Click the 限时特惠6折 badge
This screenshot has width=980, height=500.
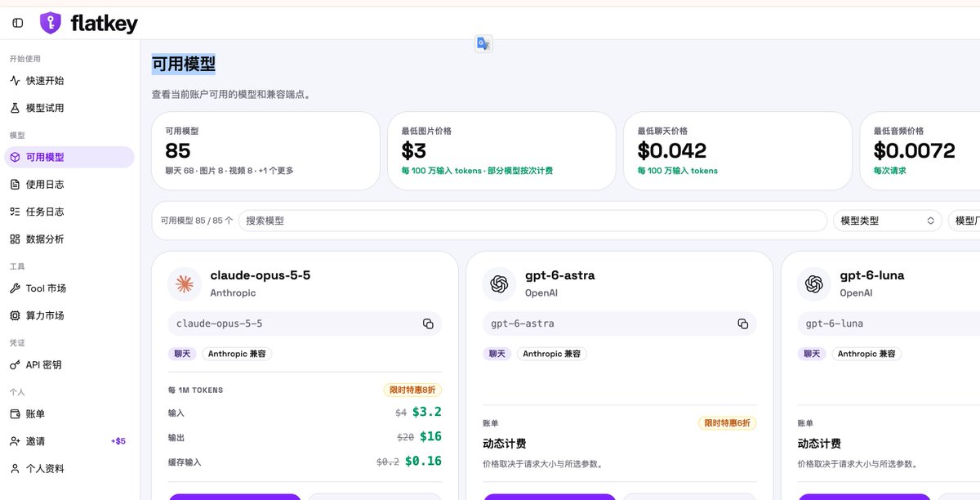click(727, 423)
